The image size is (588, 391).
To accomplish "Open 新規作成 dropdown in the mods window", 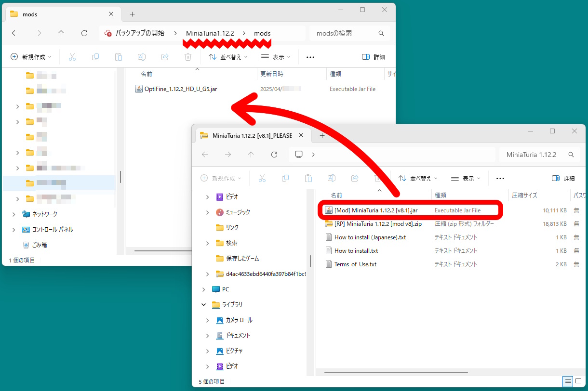I will click(x=31, y=57).
